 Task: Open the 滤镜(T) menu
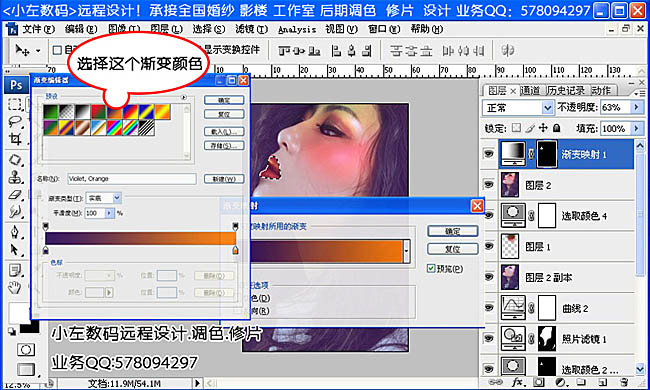(x=251, y=29)
